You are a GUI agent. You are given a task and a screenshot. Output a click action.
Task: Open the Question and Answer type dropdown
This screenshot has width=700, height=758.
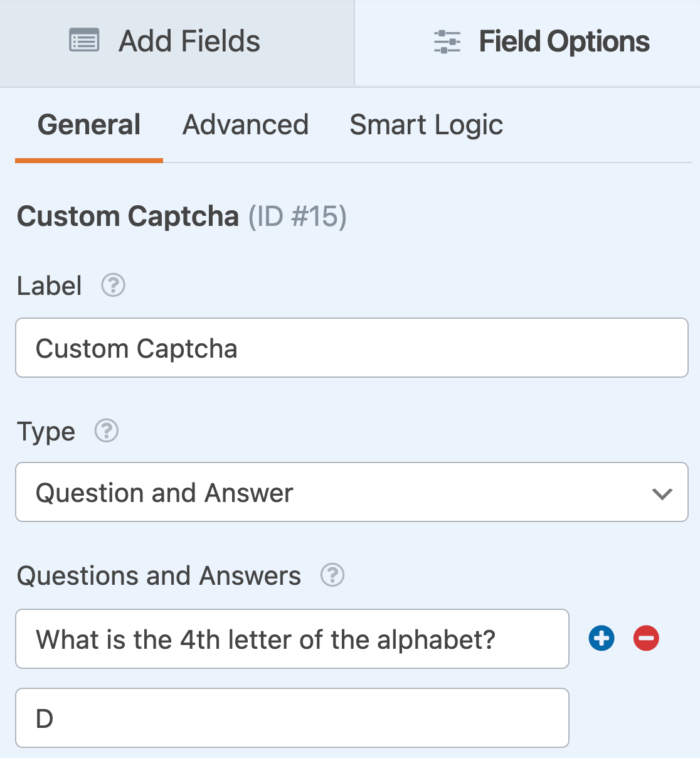point(351,493)
